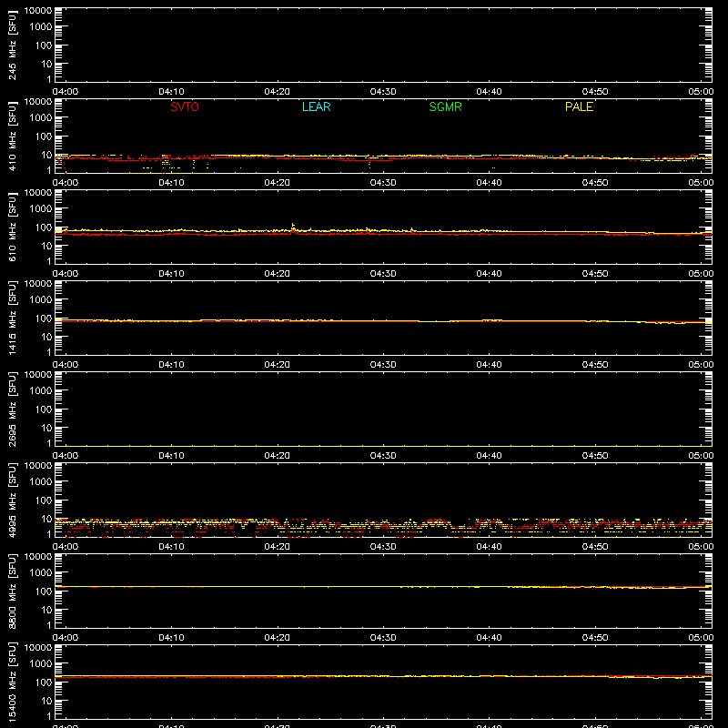Screen dimensions: 728x728
Task: Click the 100 tick label on 8800 MHz axis
Action: (44, 591)
